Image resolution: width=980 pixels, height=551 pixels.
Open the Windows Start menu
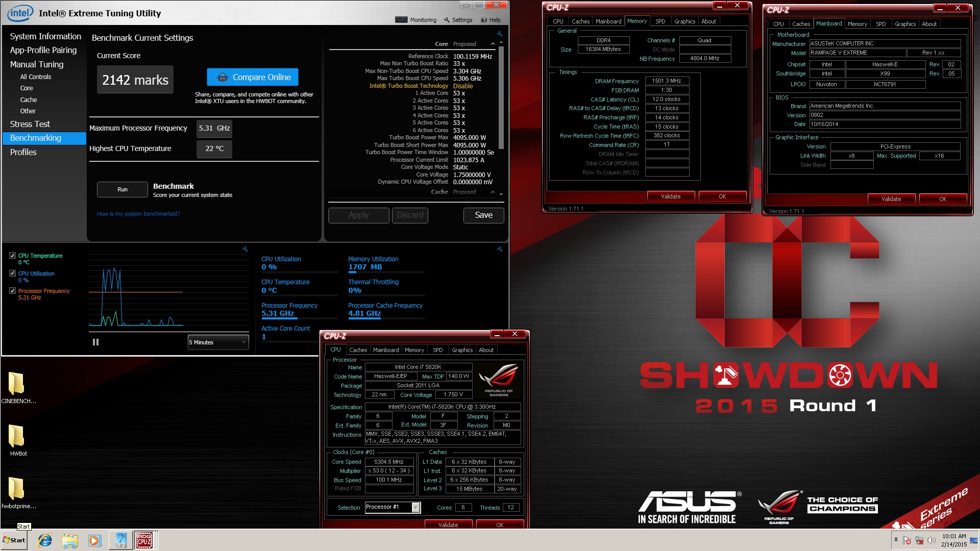14,540
